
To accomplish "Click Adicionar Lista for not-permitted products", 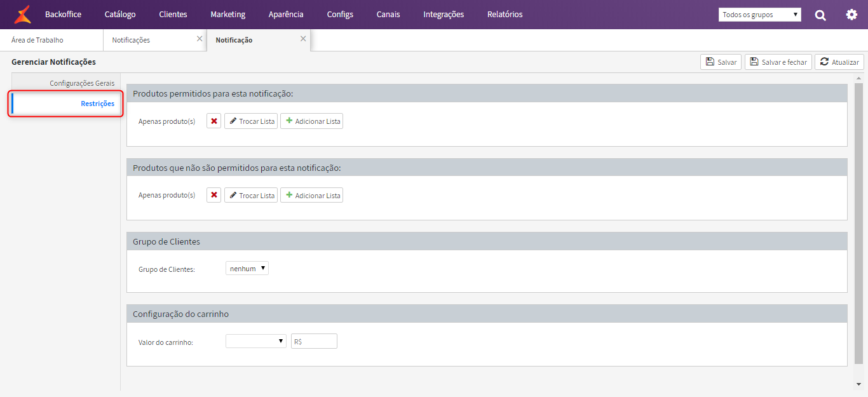I will click(311, 195).
